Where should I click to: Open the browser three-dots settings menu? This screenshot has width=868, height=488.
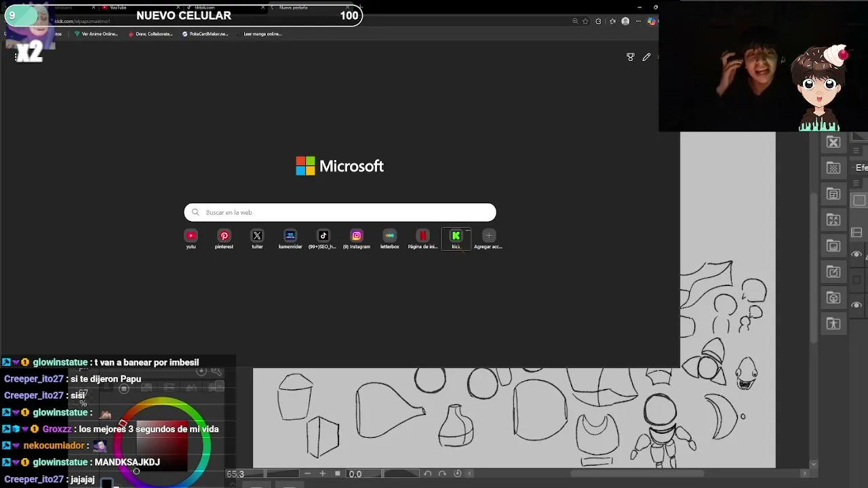638,21
